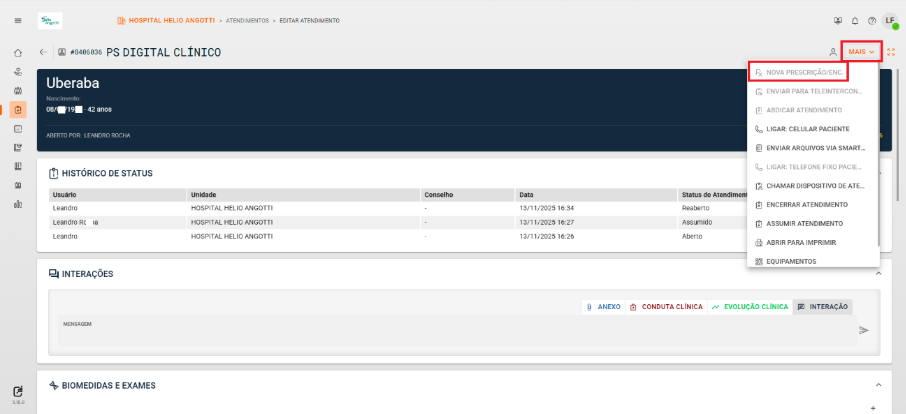The image size is (906, 414).
Task: Switch to Conduta Clínica tab
Action: click(x=666, y=307)
